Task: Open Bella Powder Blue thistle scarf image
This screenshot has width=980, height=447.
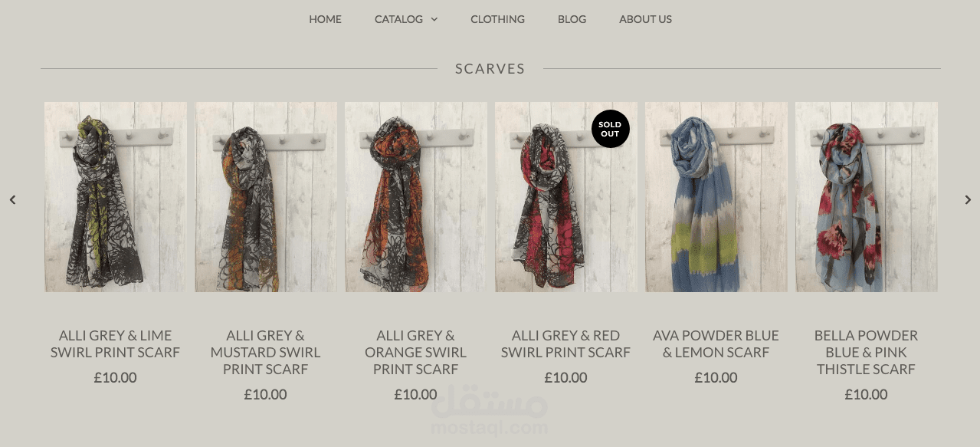Action: (867, 197)
